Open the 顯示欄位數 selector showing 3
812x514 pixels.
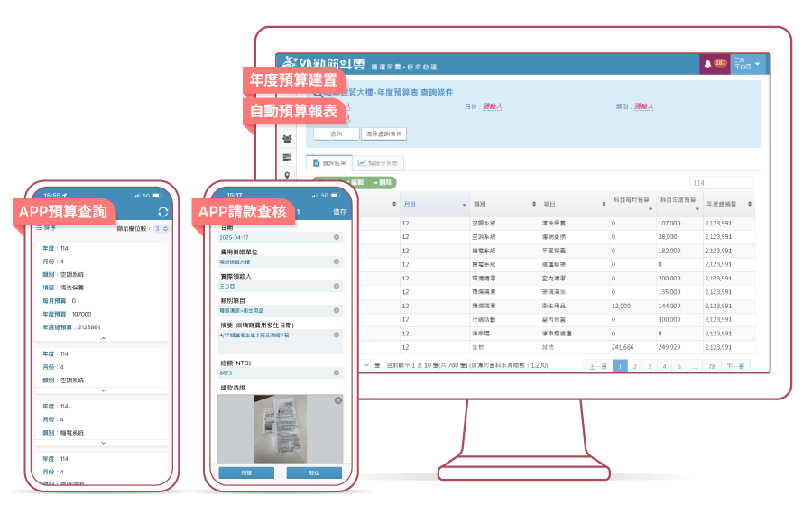[x=161, y=228]
